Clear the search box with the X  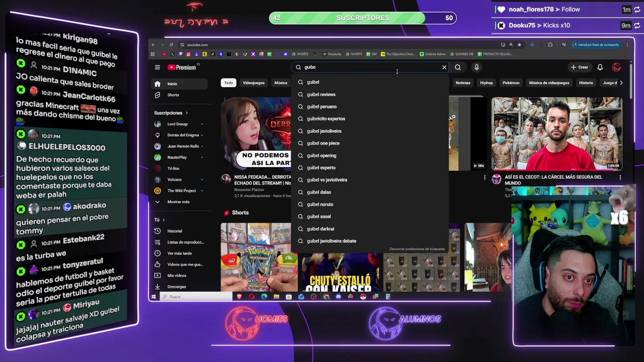444,67
